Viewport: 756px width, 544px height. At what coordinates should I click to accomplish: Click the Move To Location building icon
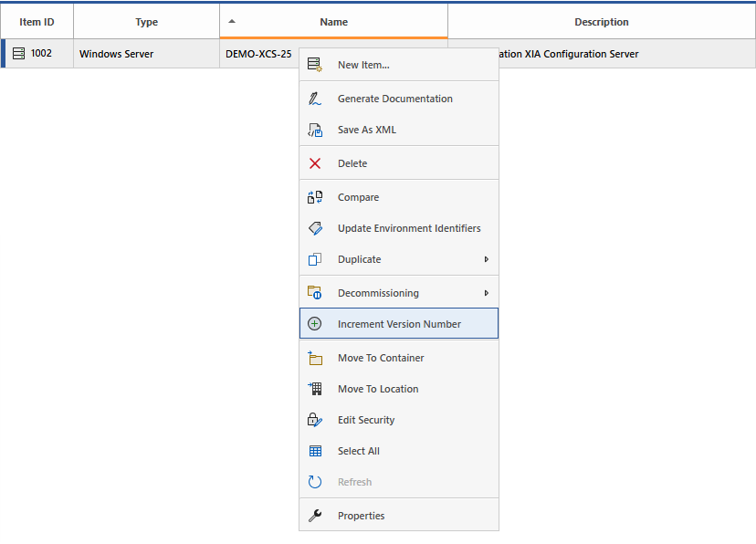pos(315,389)
